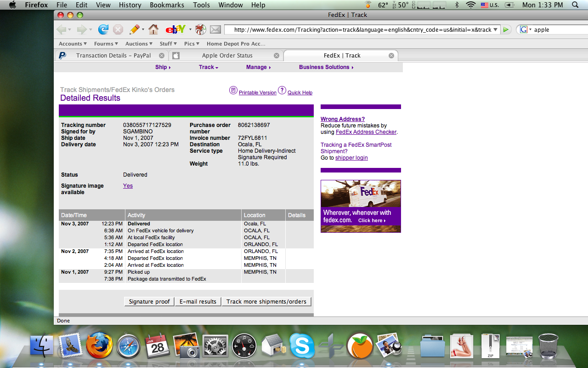Click the green Go arrow button

(506, 29)
